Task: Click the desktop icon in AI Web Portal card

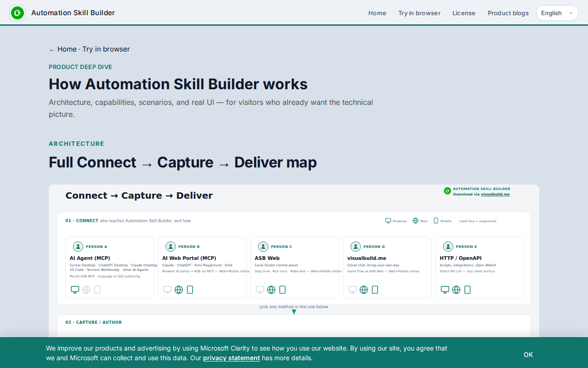Action: click(168, 290)
